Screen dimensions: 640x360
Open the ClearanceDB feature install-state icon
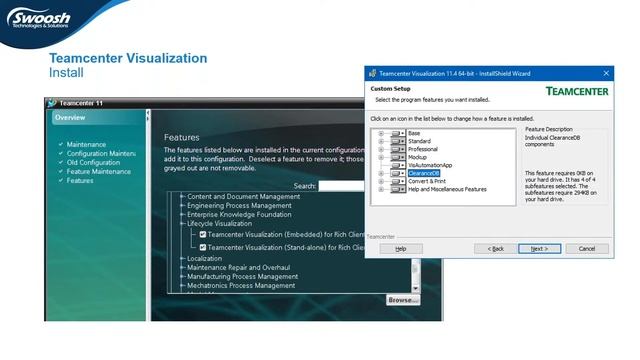pyautogui.click(x=397, y=173)
